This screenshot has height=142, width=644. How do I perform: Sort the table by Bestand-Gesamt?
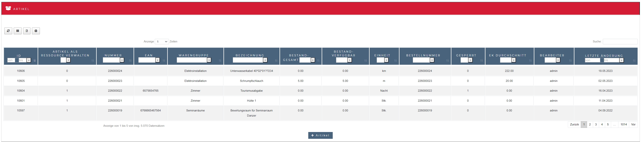pyautogui.click(x=318, y=60)
